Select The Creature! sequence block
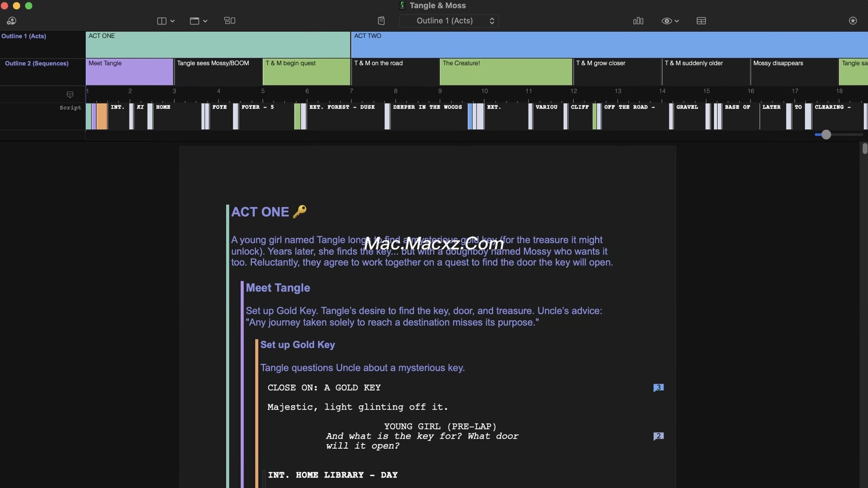The width and height of the screenshot is (868, 488). [505, 71]
